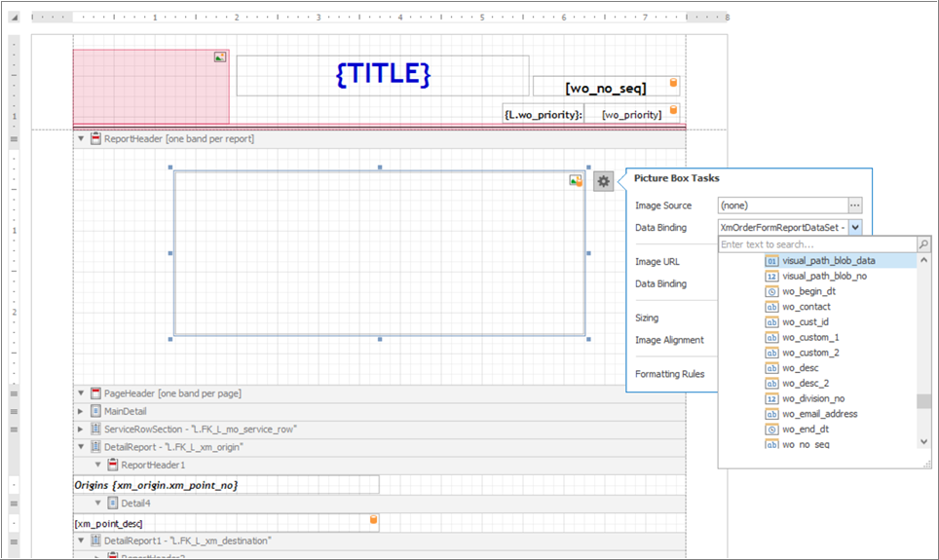Viewport: 939px width, 560px height.
Task: Click the orange binding icon on xm_point_desc
Action: click(373, 519)
